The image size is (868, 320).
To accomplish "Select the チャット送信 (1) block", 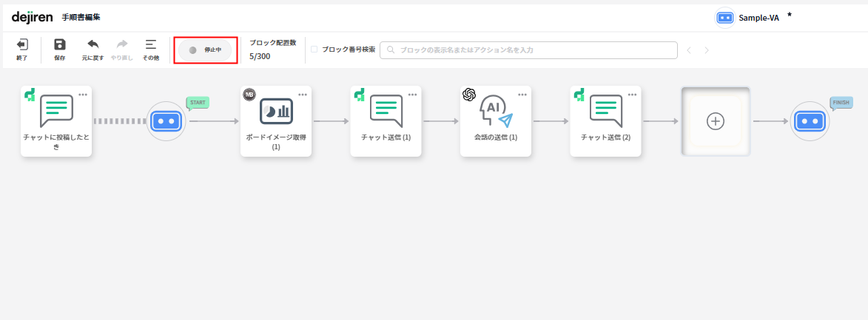I will (386, 121).
